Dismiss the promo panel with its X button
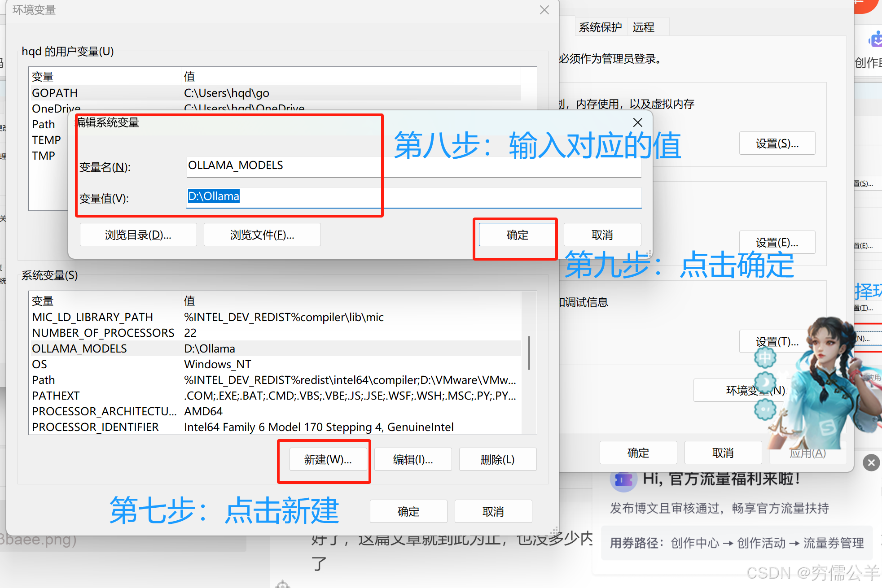 (x=871, y=462)
